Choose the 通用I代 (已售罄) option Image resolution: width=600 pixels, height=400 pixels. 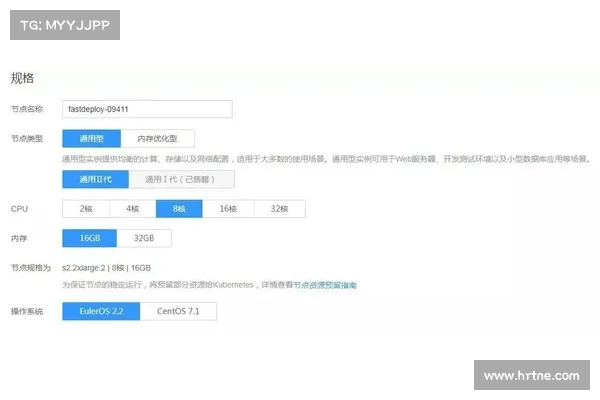181,179
